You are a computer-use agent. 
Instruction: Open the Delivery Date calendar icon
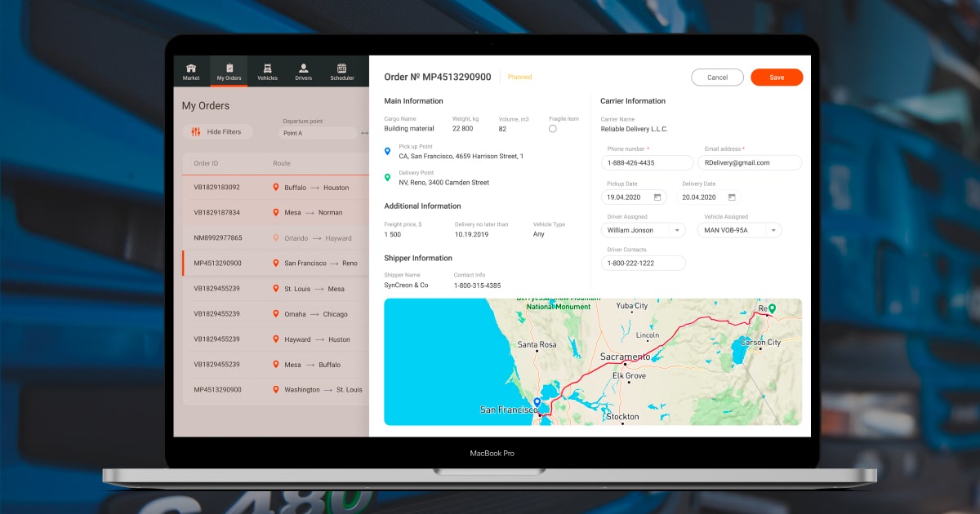[x=732, y=197]
